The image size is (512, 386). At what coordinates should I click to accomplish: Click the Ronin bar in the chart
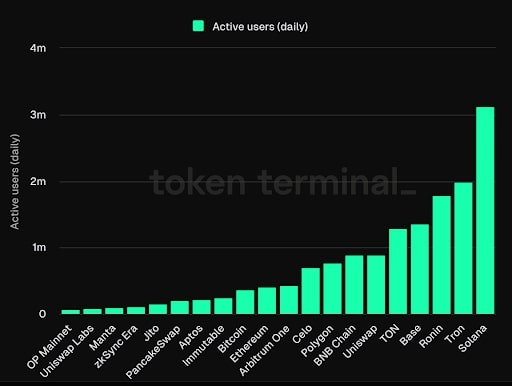(x=441, y=255)
